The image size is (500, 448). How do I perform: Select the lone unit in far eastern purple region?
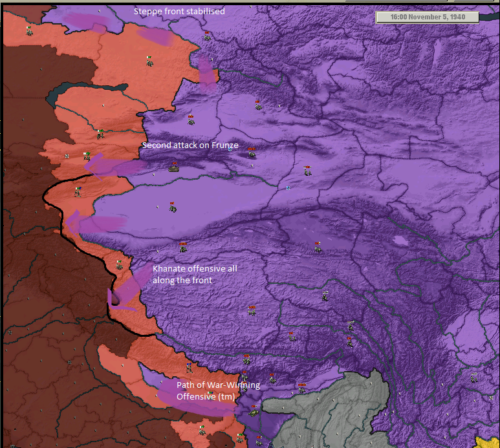point(474,378)
